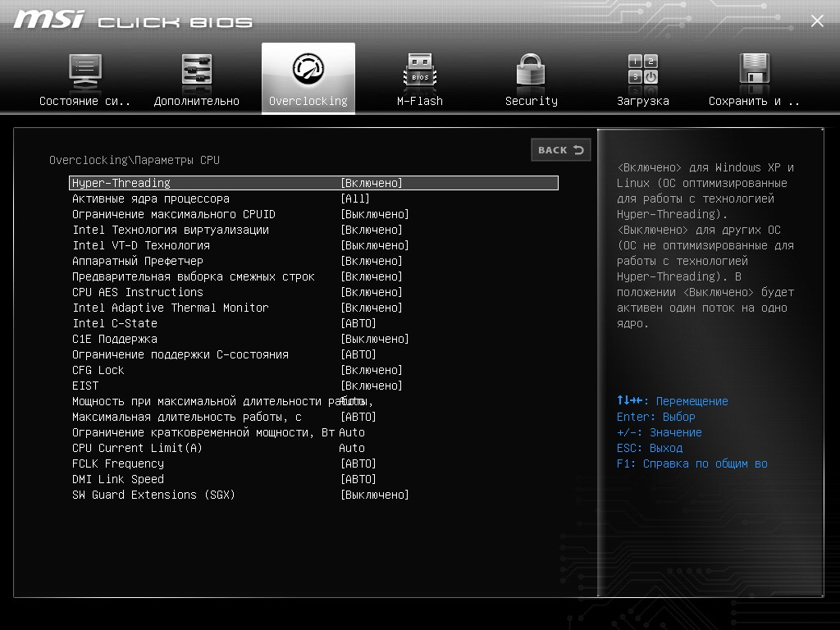Screen dimensions: 840x630
Task: Select Максимальная длительность работы, с label
Action: click(x=187, y=417)
